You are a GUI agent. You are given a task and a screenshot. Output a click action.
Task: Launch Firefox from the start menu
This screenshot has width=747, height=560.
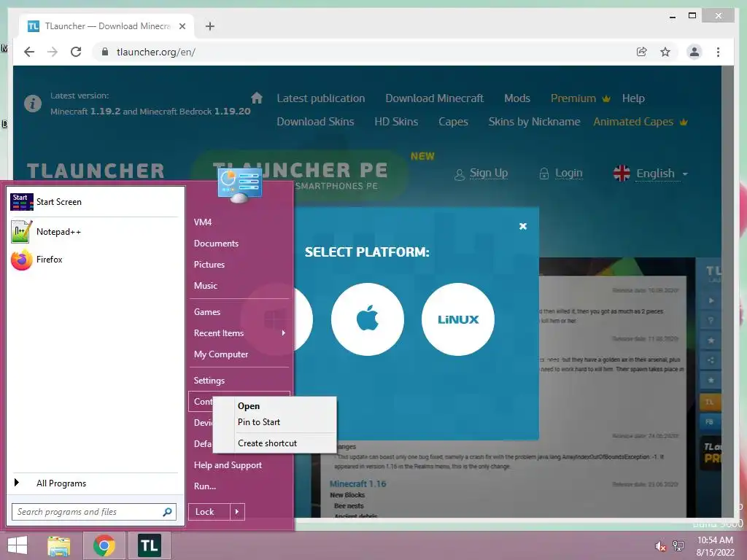tap(94, 260)
